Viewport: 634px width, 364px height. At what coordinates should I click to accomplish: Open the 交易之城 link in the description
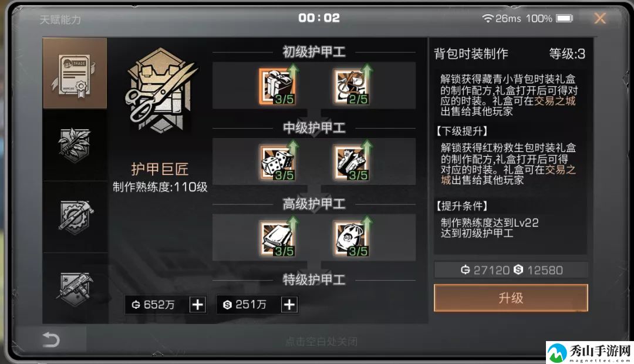point(555,101)
